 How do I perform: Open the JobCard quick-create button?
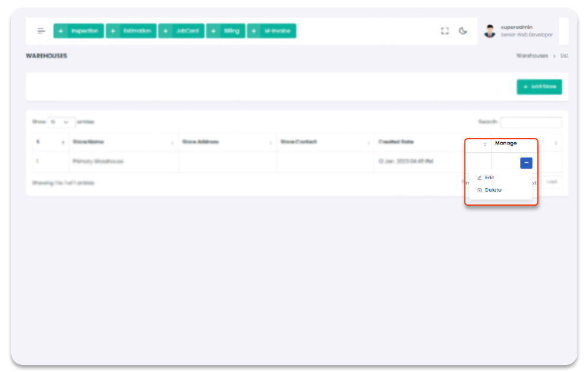[x=182, y=31]
